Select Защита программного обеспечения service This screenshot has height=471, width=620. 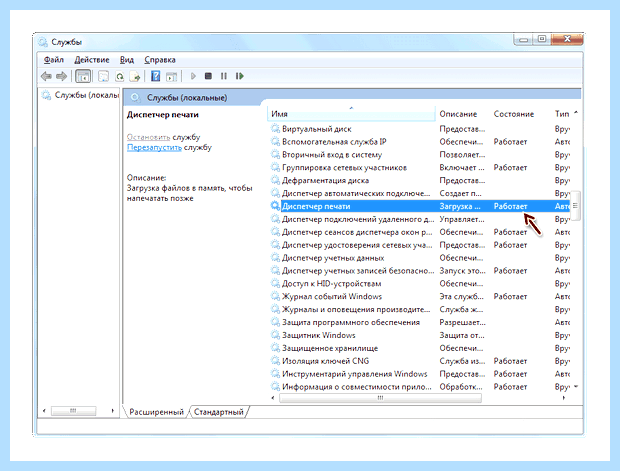coord(351,322)
